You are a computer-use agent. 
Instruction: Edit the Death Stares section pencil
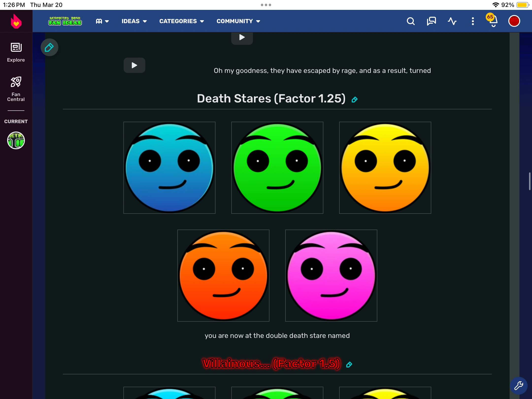point(354,100)
